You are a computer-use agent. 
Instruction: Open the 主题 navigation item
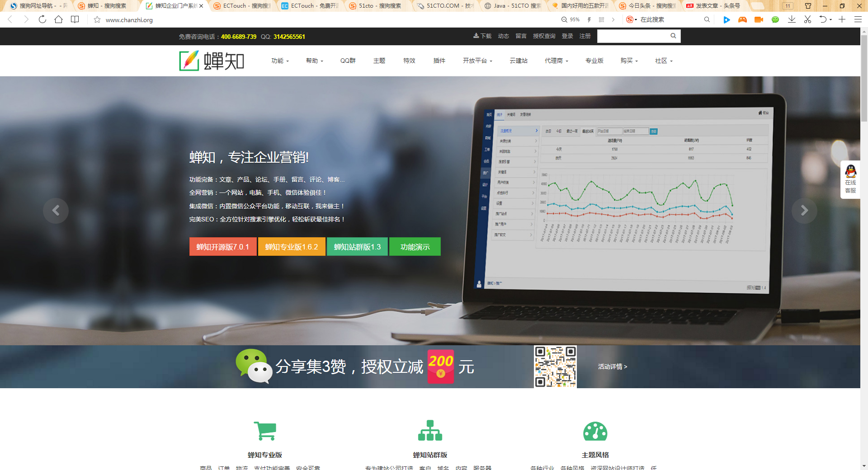tap(379, 61)
